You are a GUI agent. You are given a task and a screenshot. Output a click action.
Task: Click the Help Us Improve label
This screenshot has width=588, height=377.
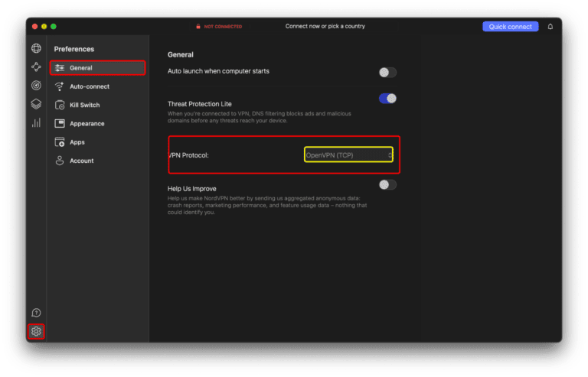tap(191, 189)
